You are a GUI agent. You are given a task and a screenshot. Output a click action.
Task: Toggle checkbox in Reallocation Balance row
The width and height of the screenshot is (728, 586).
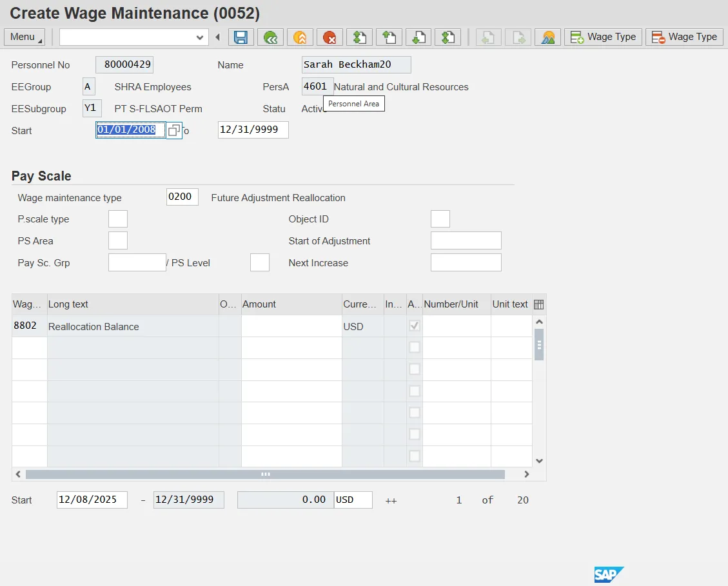pos(415,326)
